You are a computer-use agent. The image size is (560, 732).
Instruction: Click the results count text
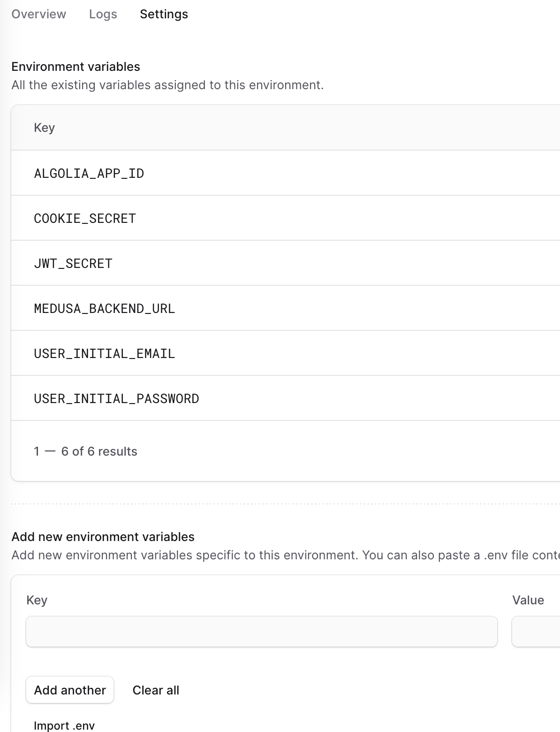coord(85,451)
